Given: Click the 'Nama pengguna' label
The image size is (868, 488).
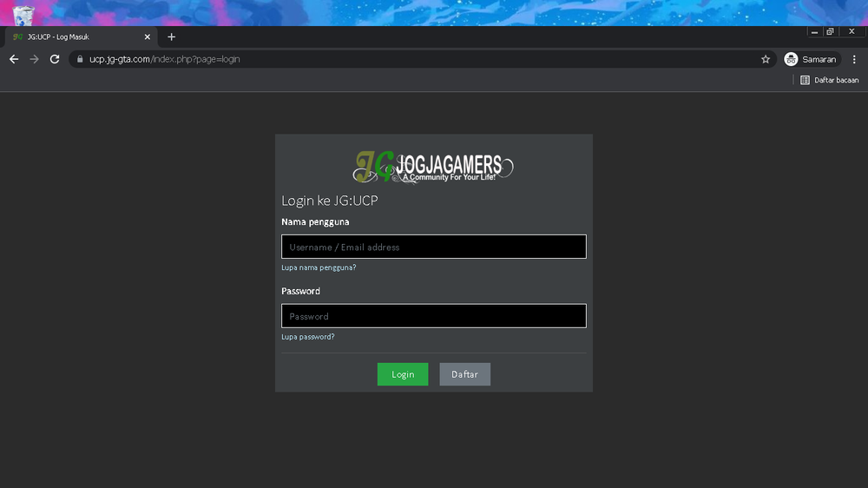Looking at the screenshot, I should click(315, 222).
